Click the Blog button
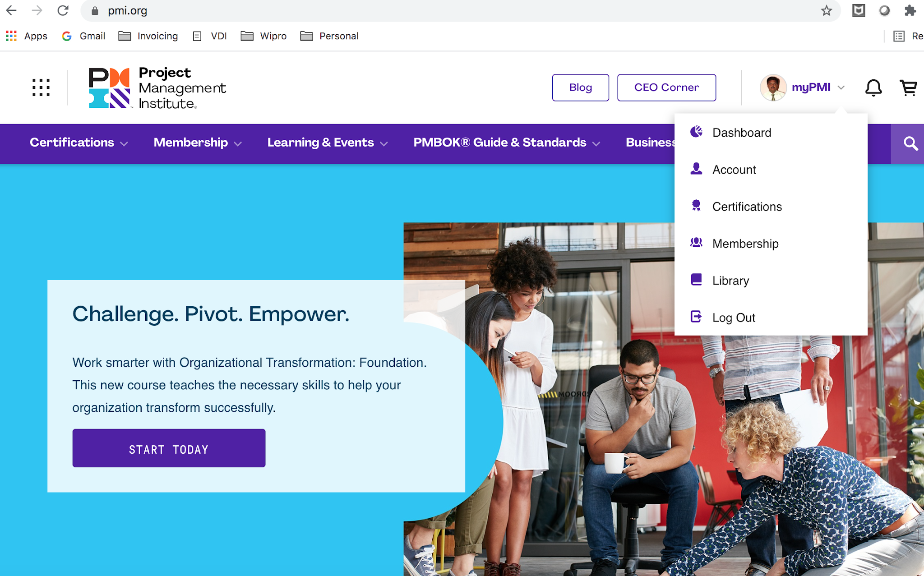The image size is (924, 576). [x=580, y=88]
